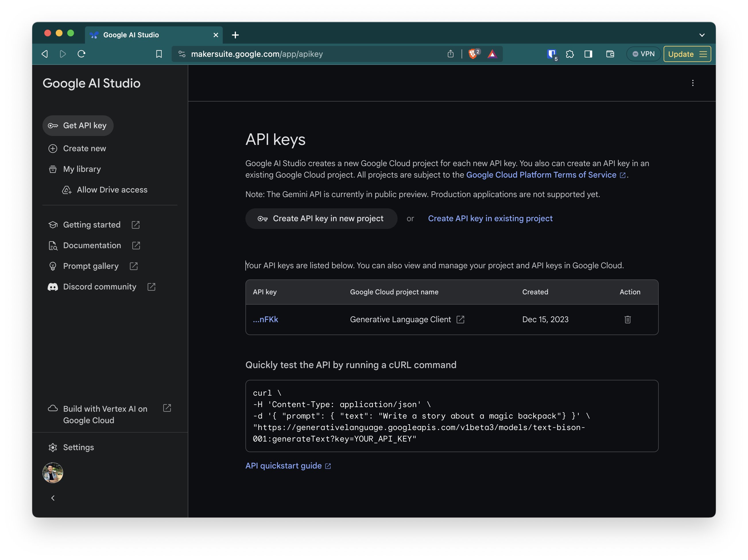Open Build with Vertex AI on Google Cloud
748x560 pixels.
tap(105, 414)
